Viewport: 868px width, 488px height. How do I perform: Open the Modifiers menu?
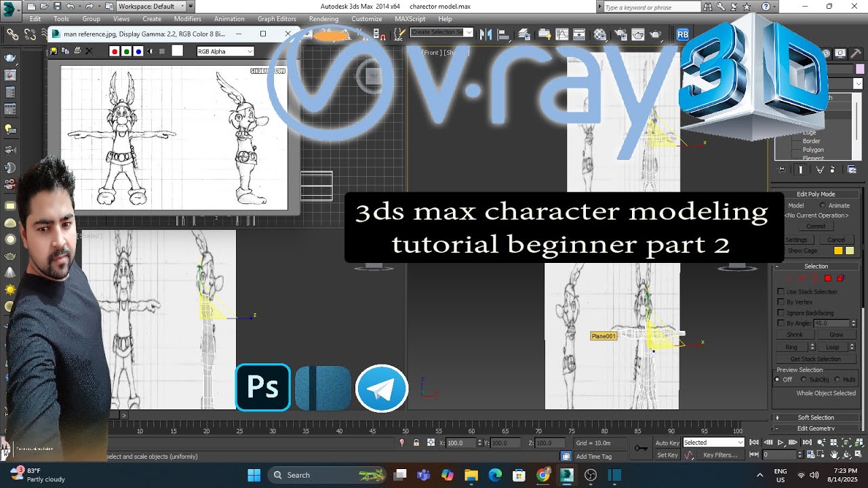coord(187,19)
